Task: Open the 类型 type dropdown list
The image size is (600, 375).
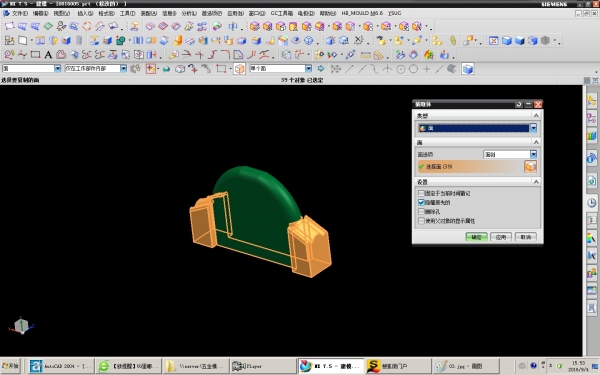Action: coord(533,128)
